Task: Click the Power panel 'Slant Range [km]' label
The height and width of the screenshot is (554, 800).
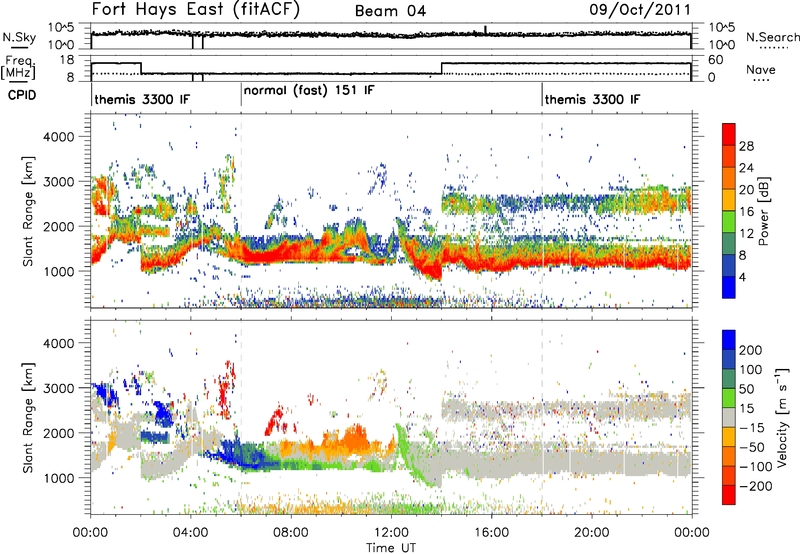Action: tap(28, 211)
